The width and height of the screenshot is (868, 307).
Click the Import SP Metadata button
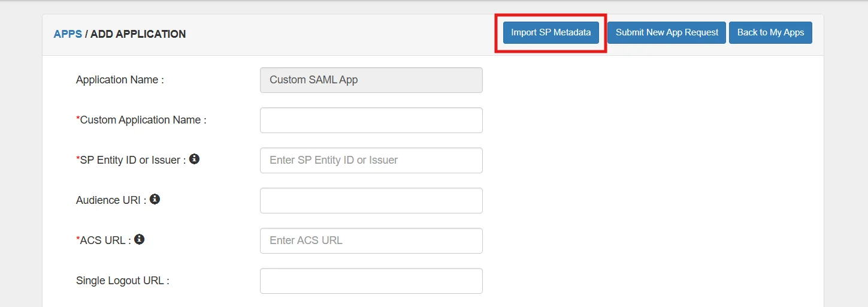(x=551, y=32)
